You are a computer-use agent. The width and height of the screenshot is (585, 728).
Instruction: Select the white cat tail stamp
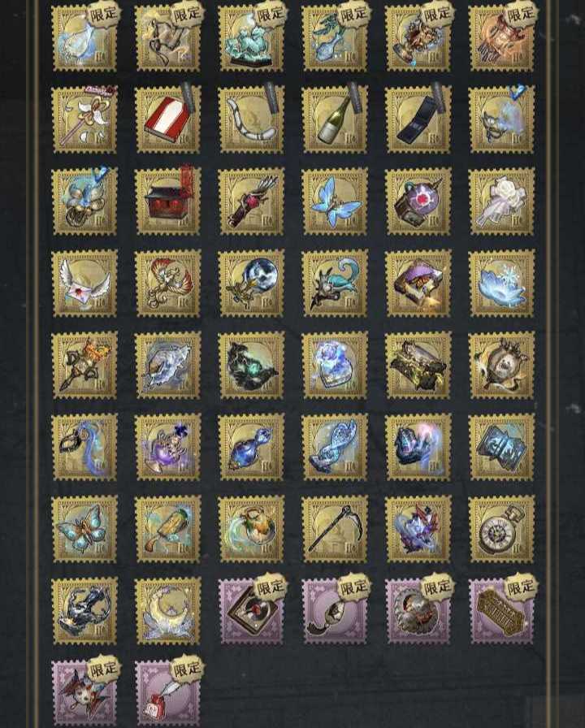(x=251, y=119)
